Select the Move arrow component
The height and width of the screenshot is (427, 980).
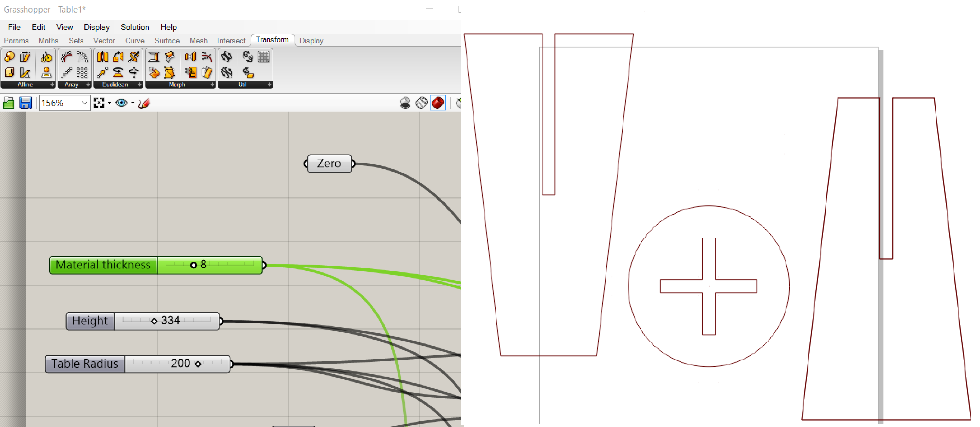[x=102, y=72]
